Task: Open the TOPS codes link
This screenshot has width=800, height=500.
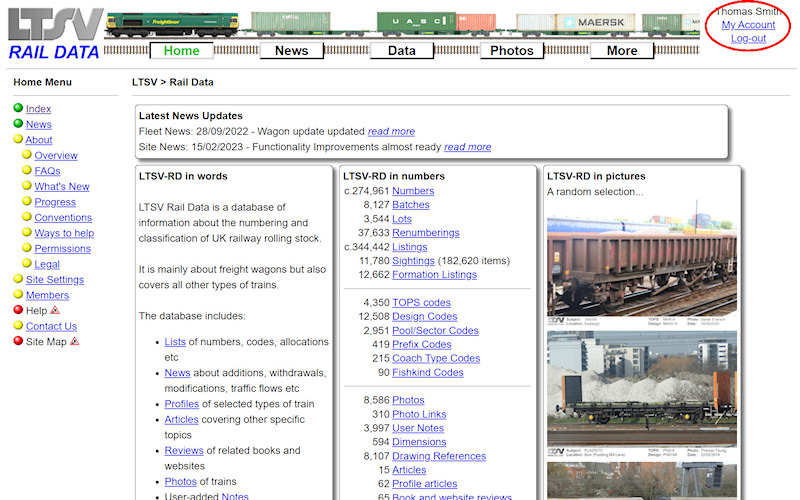Action: (421, 303)
